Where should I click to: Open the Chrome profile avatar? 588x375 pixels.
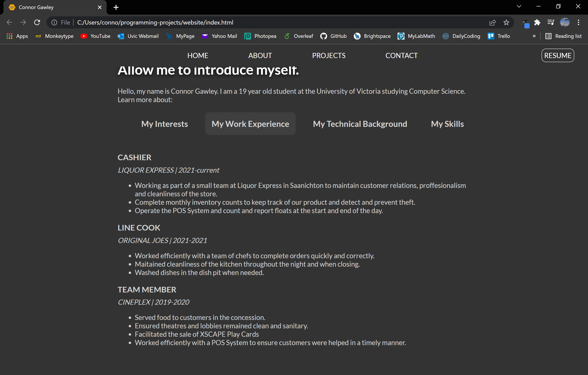click(565, 23)
